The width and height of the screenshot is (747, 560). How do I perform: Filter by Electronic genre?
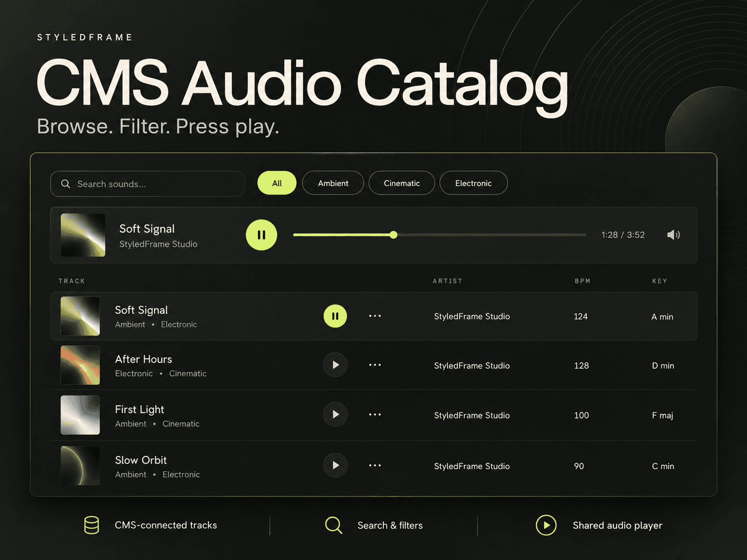click(474, 183)
